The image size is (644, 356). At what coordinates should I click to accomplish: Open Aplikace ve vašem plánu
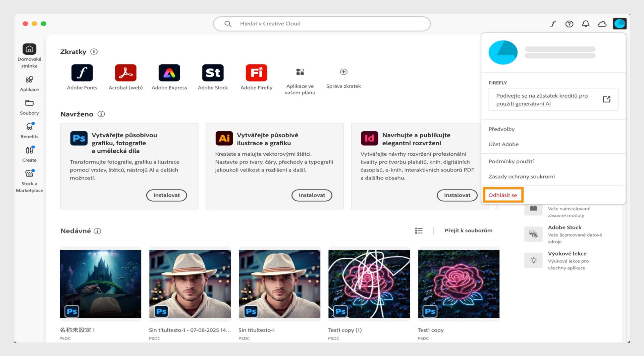300,72
